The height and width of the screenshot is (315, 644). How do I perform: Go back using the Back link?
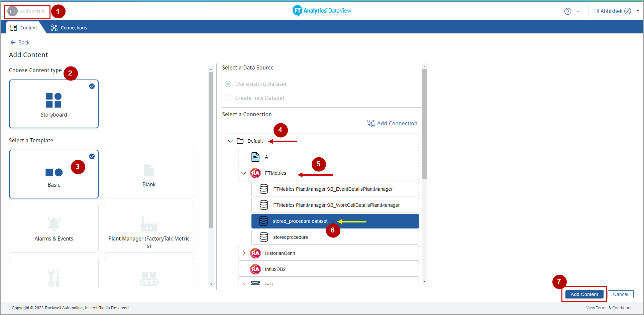point(20,42)
